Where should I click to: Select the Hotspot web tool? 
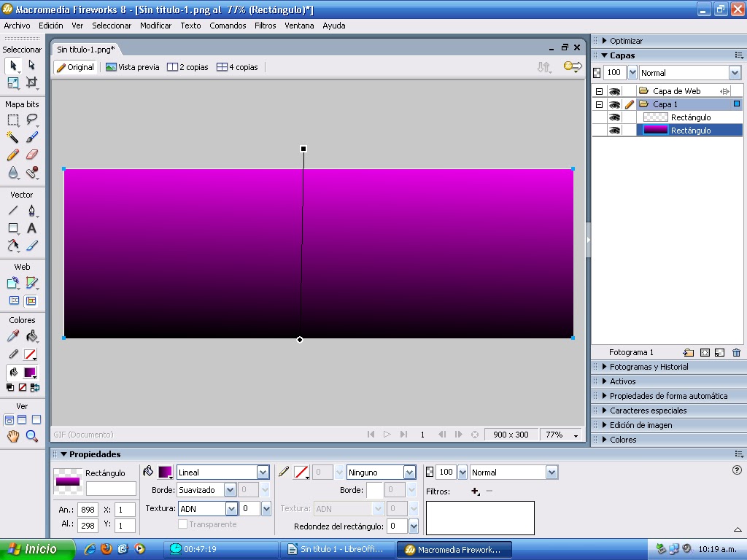click(x=13, y=283)
